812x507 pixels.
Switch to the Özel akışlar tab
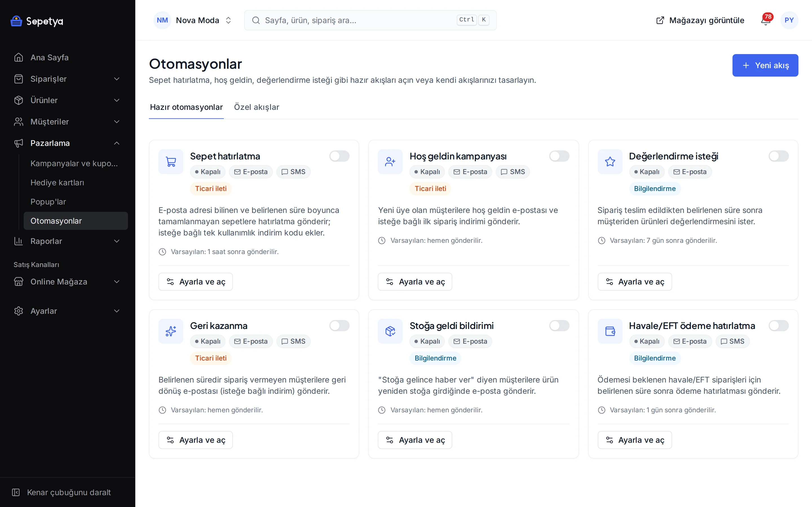(x=256, y=107)
